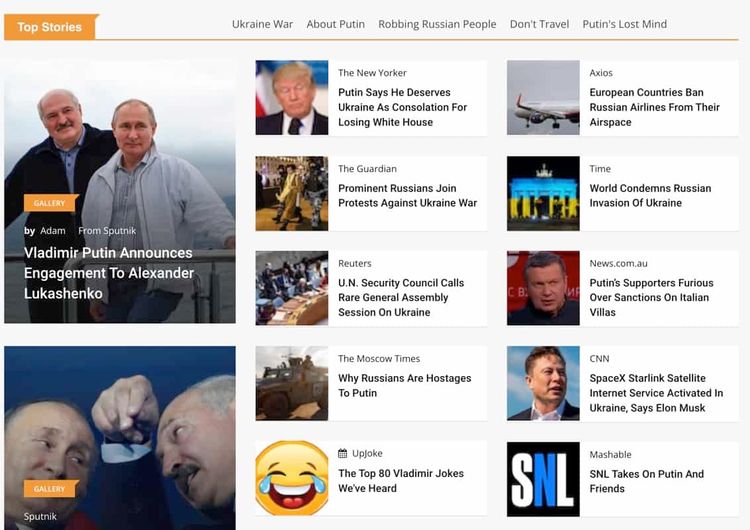The image size is (750, 530).
Task: Click the Mashable source name
Action: (x=610, y=454)
